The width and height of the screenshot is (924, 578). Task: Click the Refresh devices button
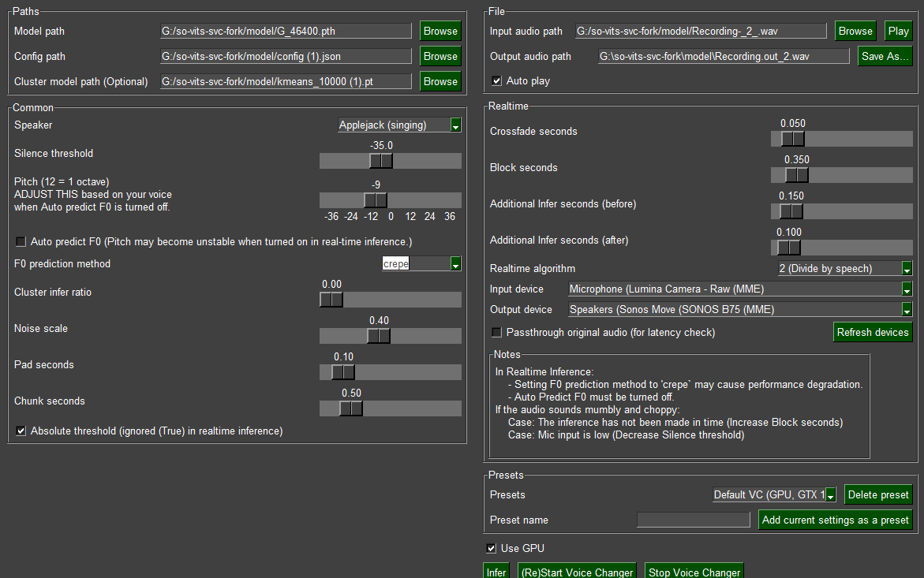(x=873, y=333)
